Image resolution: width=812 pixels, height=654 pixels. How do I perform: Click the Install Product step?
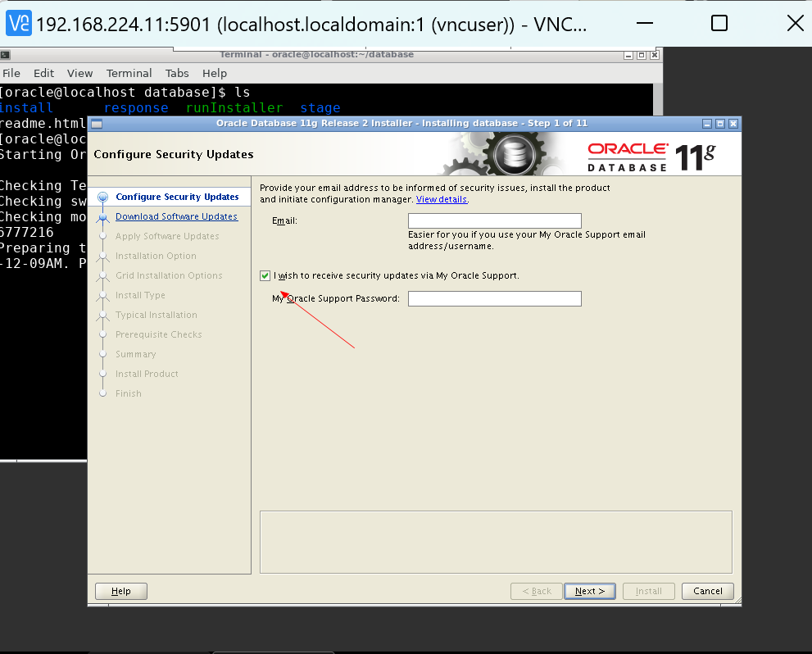point(147,374)
